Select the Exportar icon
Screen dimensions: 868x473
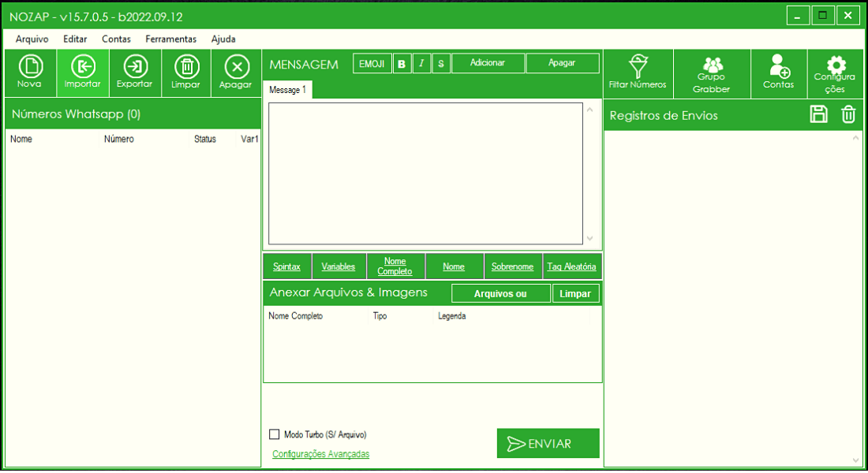click(135, 73)
